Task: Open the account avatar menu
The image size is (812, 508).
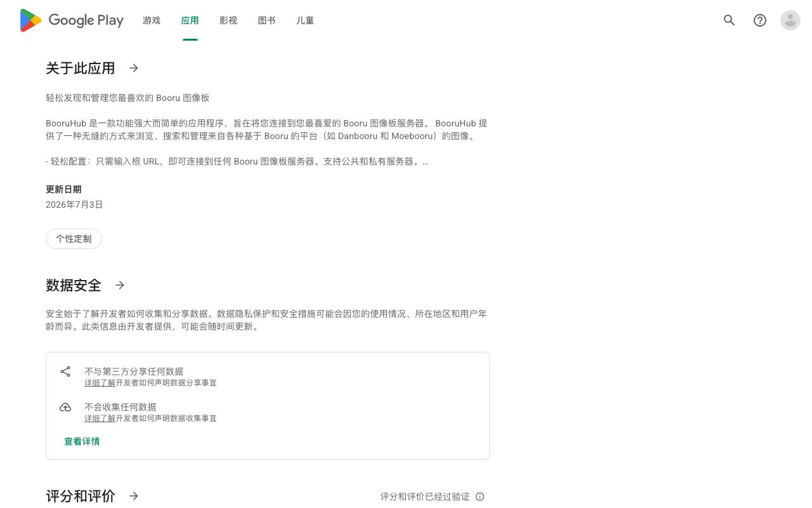Action: pos(790,20)
